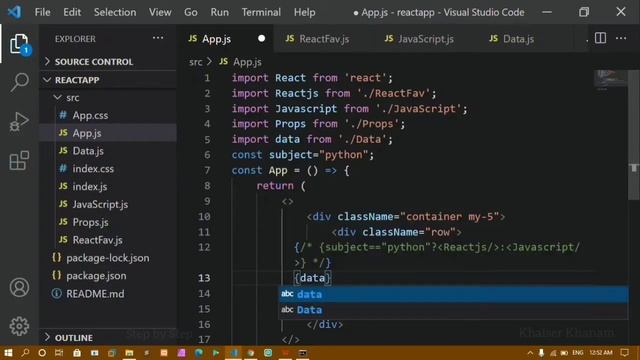Open the Explorer view in activity bar

pos(19,44)
